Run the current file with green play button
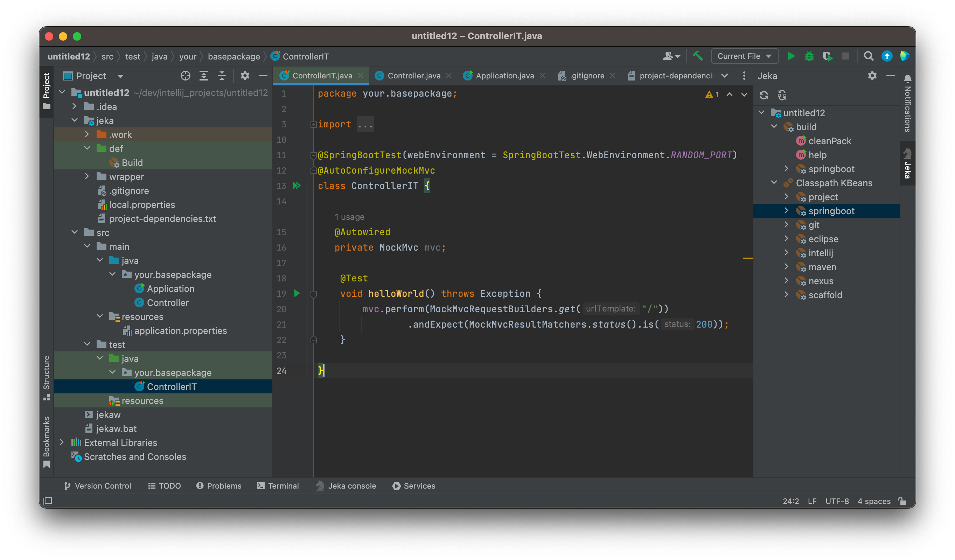955x560 pixels. pos(791,56)
